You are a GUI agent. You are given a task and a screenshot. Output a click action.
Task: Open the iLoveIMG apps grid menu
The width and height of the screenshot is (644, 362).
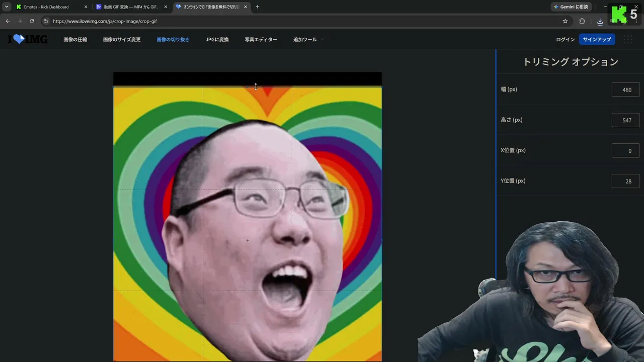point(627,39)
